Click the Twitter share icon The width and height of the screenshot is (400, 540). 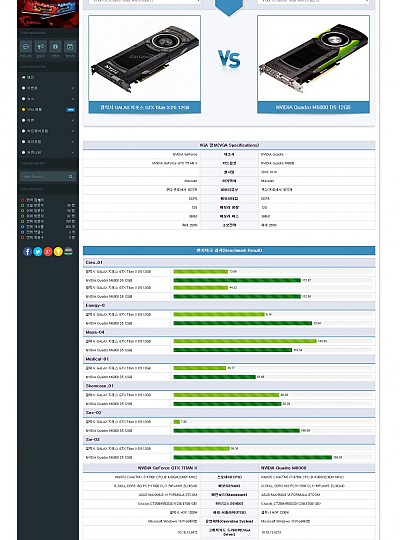click(38, 251)
